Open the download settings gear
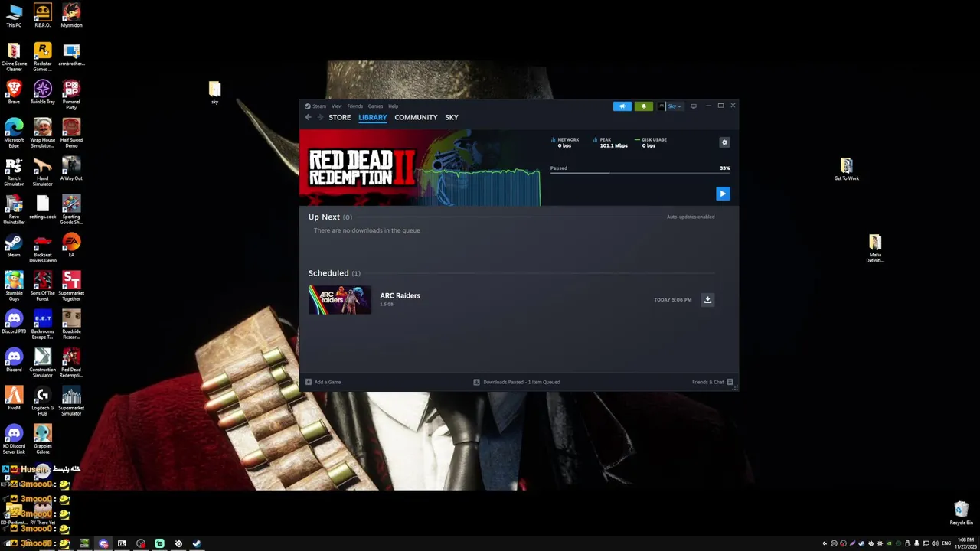980x551 pixels. coord(724,142)
